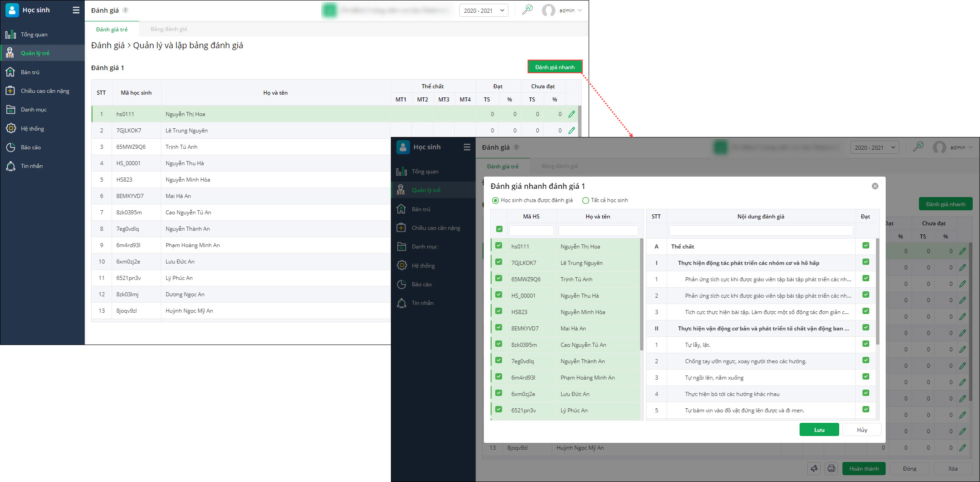Toggle the select-all students checkbox in header
Viewport: 980px width, 482px height.
499,229
